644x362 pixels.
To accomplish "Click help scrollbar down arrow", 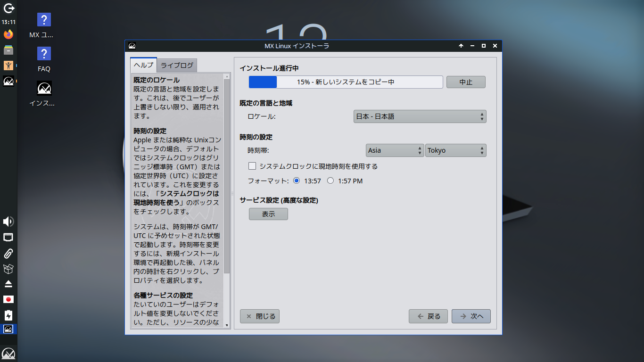I will tap(227, 325).
